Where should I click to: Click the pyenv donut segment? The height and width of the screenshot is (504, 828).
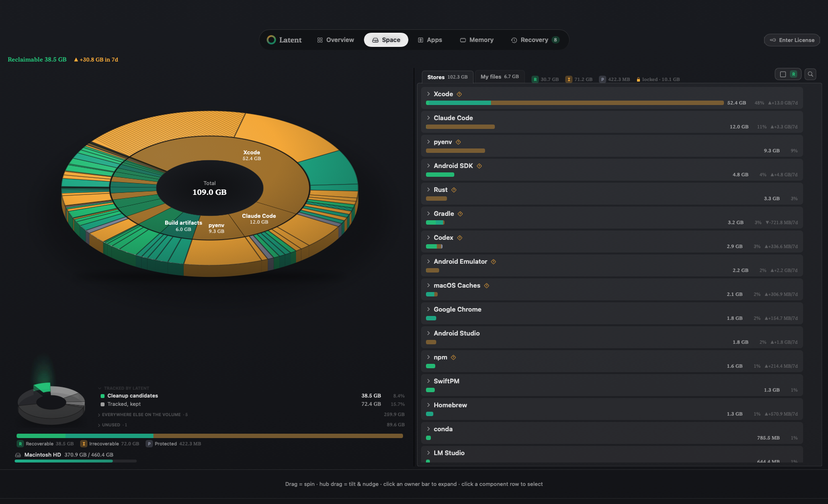(216, 228)
